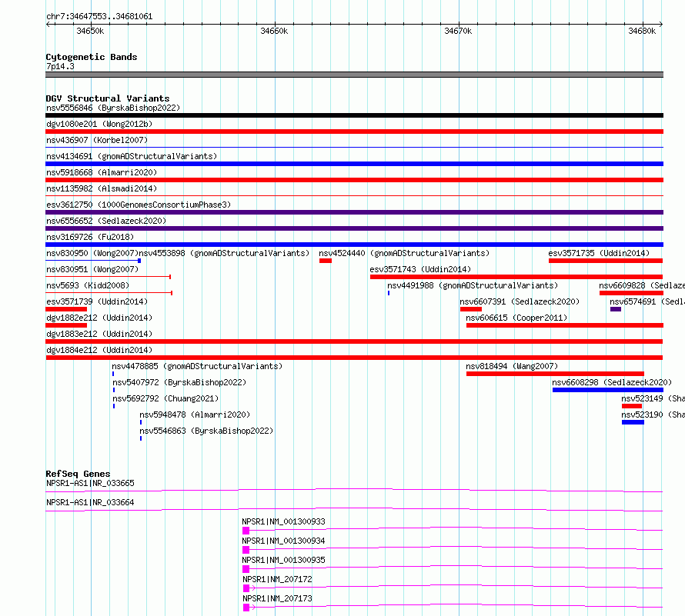The width and height of the screenshot is (685, 616).
Task: Select the black nsv5556846 variant bar
Action: pyautogui.click(x=354, y=115)
